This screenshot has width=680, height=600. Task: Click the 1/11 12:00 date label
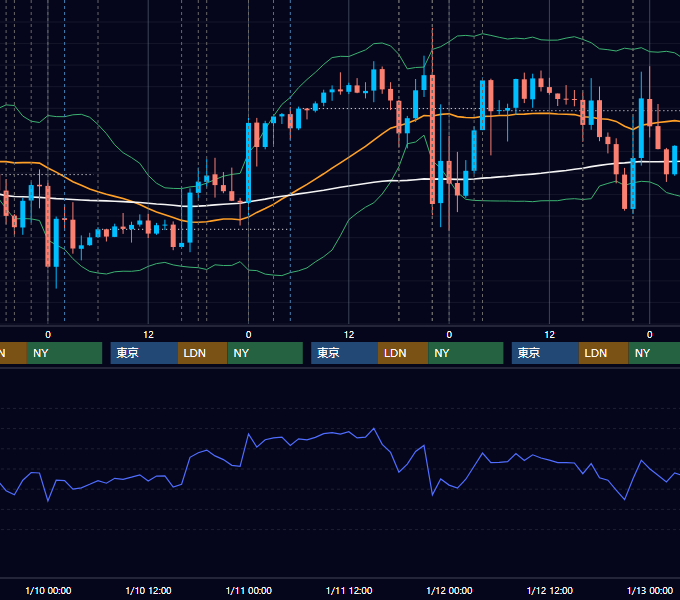[x=349, y=590]
